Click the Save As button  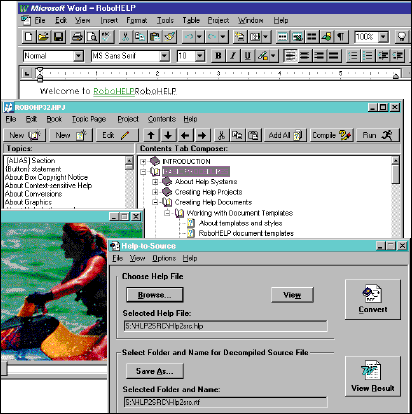pos(155,371)
